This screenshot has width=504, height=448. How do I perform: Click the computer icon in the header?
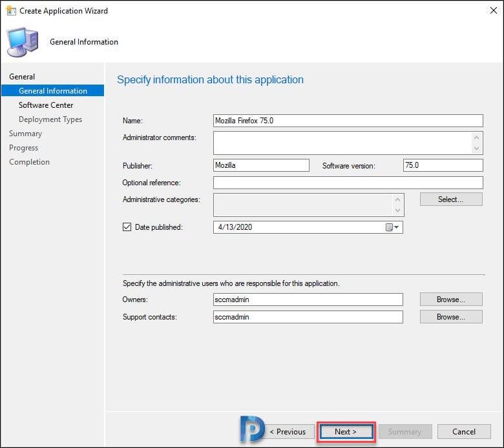pyautogui.click(x=22, y=43)
